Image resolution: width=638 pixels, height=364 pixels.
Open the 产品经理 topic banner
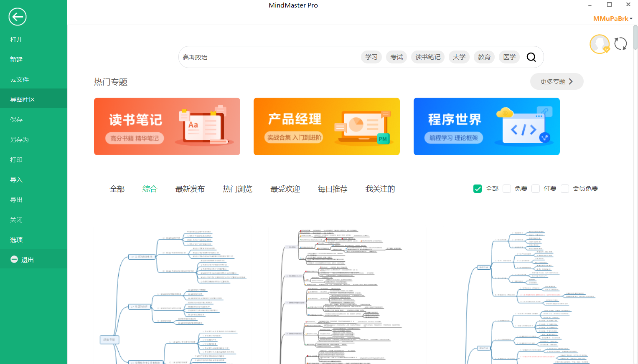click(x=327, y=126)
